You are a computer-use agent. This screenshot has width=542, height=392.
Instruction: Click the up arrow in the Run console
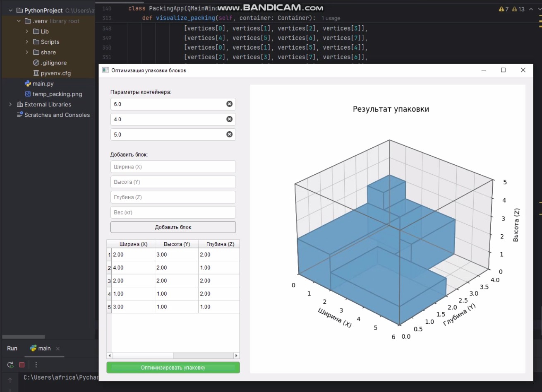pyautogui.click(x=10, y=380)
